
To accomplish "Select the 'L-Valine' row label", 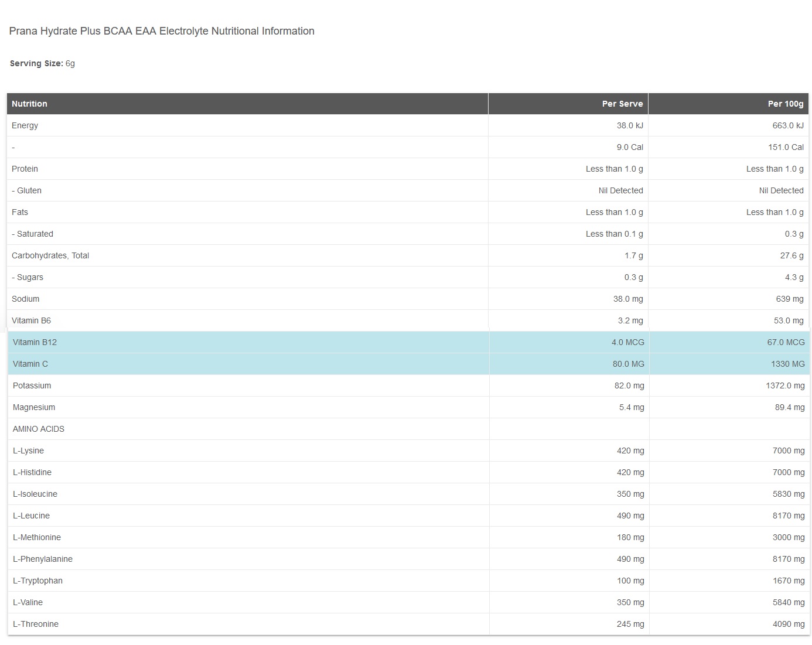I will tap(28, 602).
